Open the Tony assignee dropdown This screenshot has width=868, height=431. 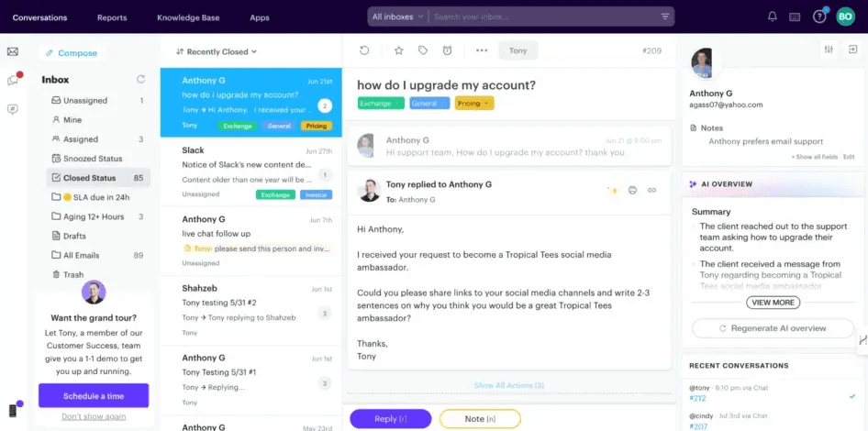tap(518, 50)
